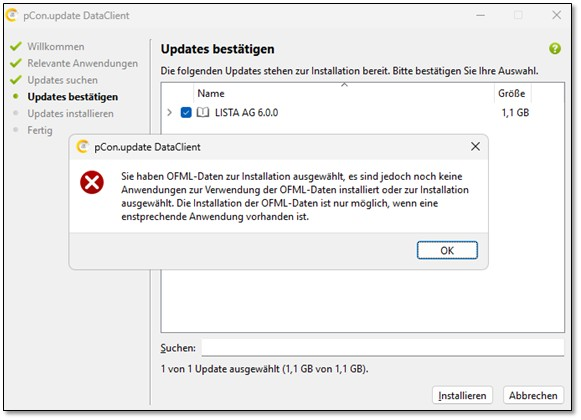581x420 pixels.
Task: Click the green help question mark icon
Action: point(555,48)
